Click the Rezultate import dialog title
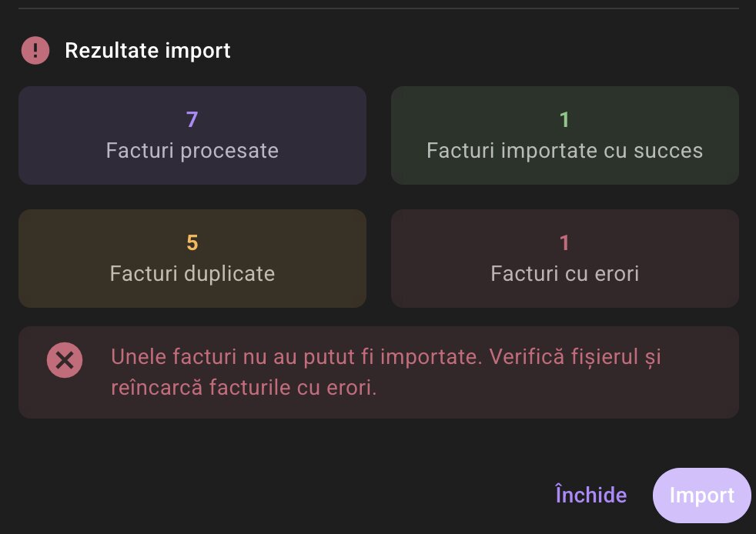 (148, 50)
